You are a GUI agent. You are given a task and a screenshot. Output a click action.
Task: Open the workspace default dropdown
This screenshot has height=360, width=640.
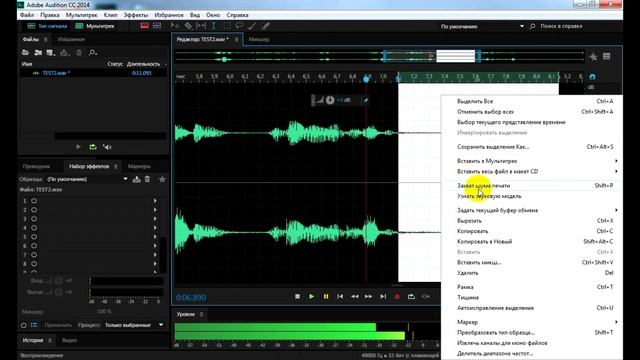coord(482,27)
